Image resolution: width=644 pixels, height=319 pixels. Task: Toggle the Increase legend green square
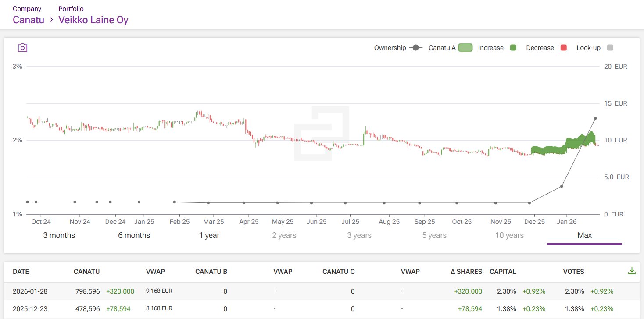coord(513,48)
